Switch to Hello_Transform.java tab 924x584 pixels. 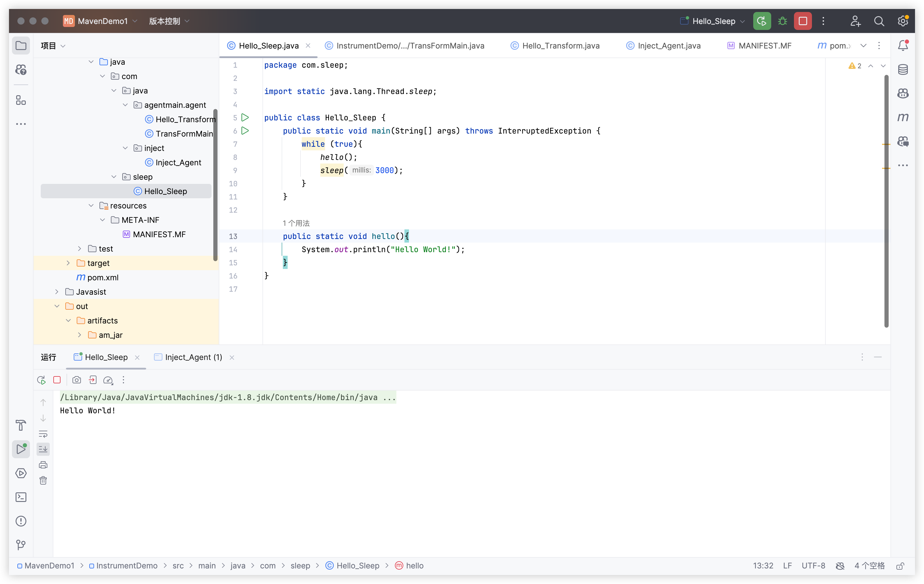pyautogui.click(x=555, y=46)
